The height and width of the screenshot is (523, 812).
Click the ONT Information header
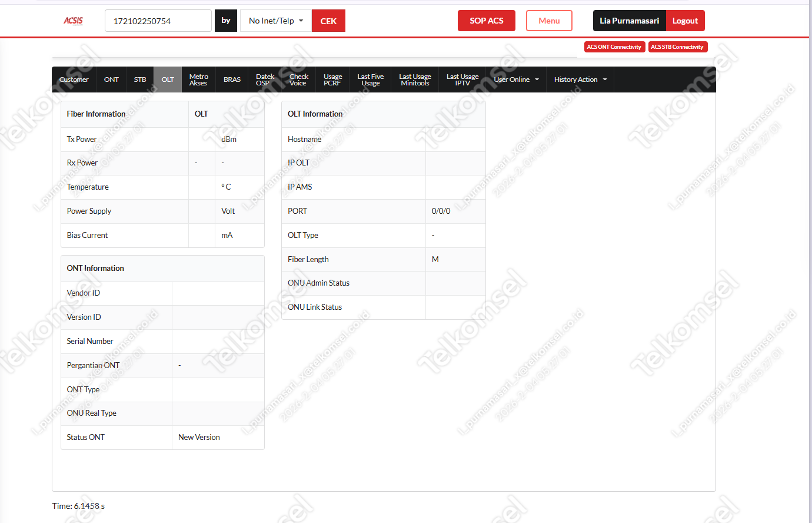95,269
